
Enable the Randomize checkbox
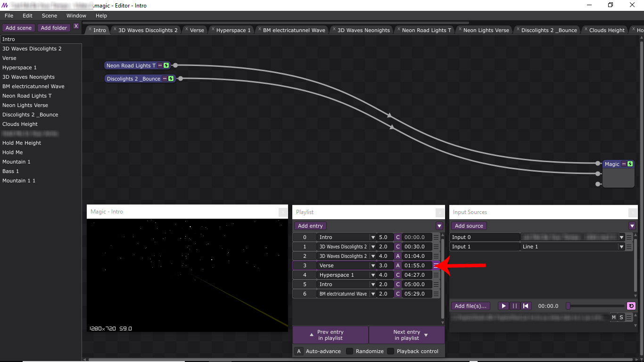tap(349, 351)
